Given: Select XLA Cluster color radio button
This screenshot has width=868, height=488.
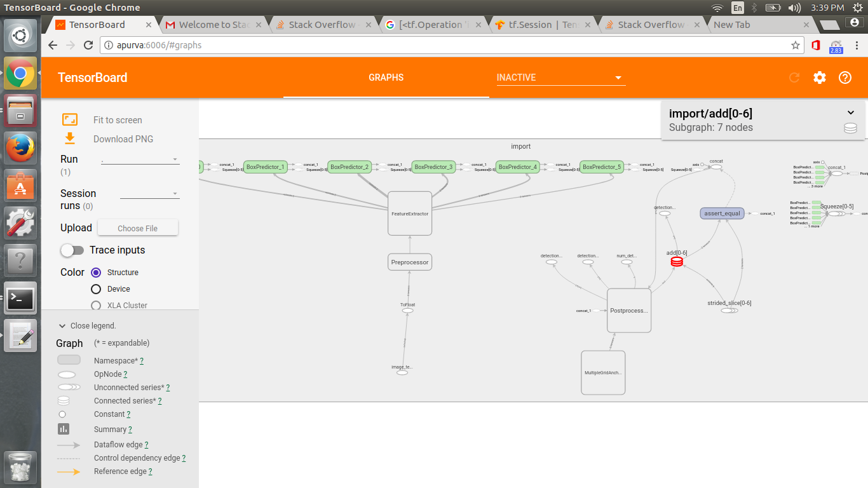Looking at the screenshot, I should pyautogui.click(x=96, y=305).
